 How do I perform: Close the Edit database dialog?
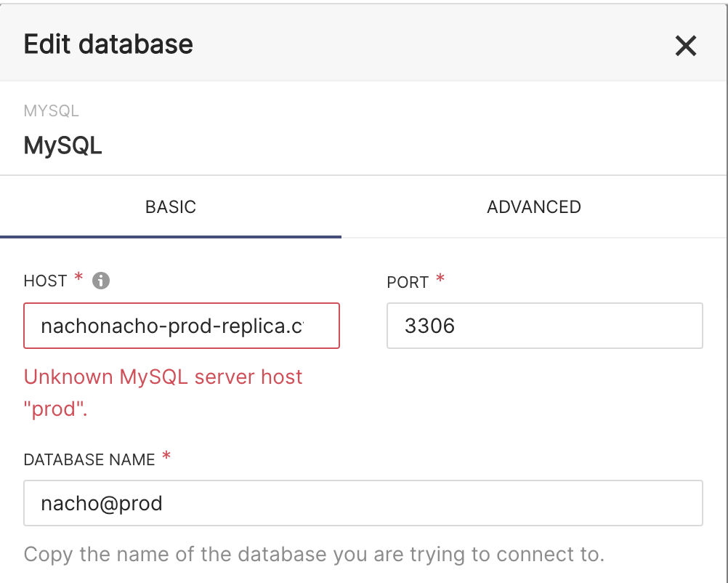(685, 45)
